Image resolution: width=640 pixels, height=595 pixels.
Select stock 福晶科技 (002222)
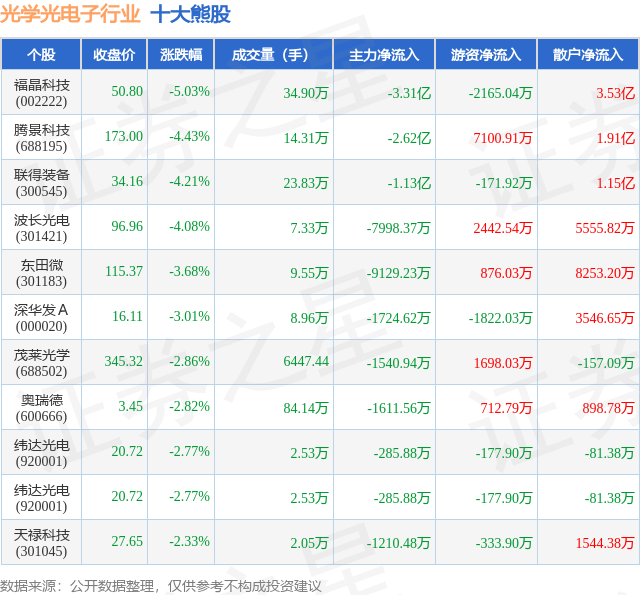(x=41, y=93)
